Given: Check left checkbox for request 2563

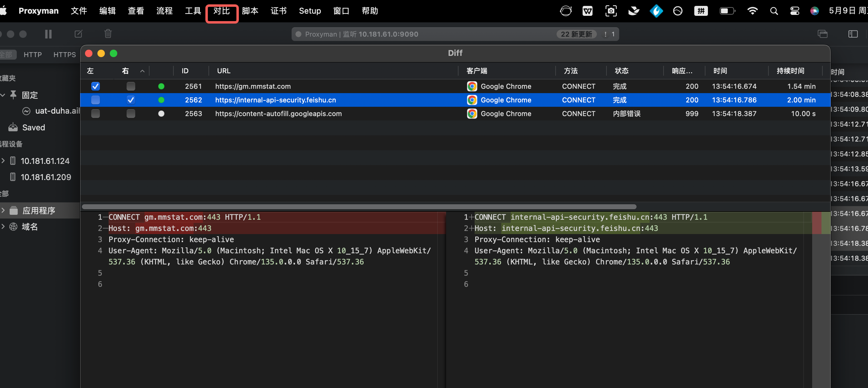Looking at the screenshot, I should (x=96, y=114).
